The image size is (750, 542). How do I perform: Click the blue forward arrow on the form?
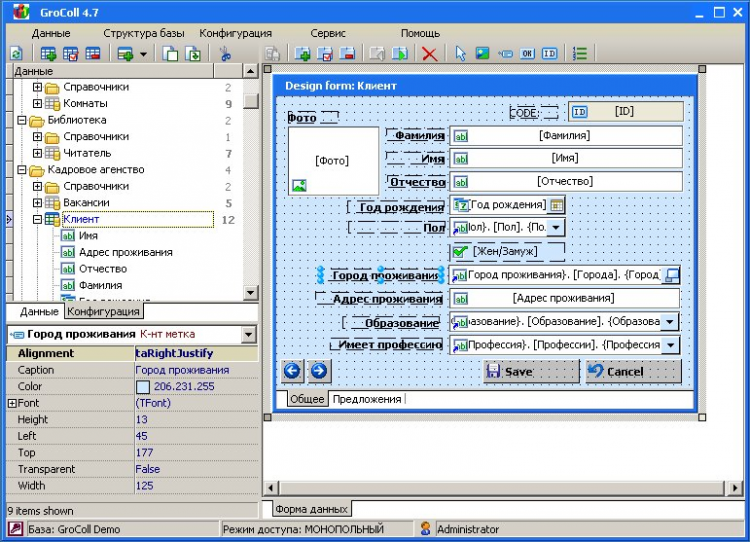click(319, 371)
